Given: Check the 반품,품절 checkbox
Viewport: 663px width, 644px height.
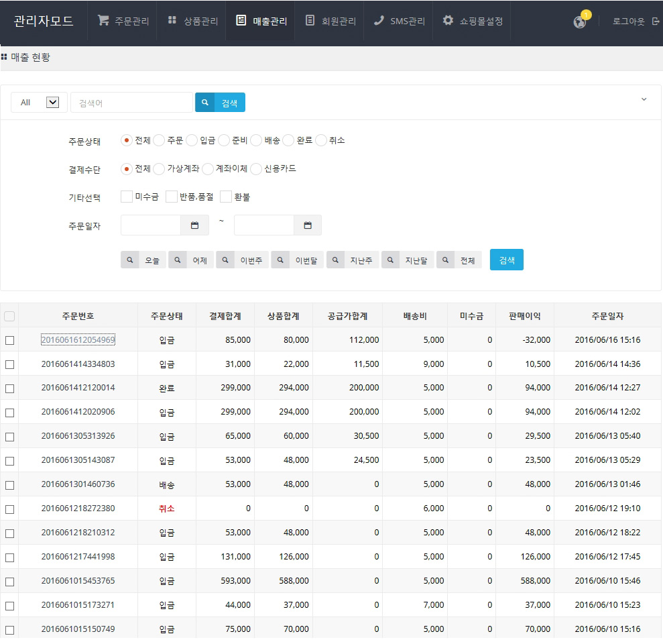Looking at the screenshot, I should (171, 197).
